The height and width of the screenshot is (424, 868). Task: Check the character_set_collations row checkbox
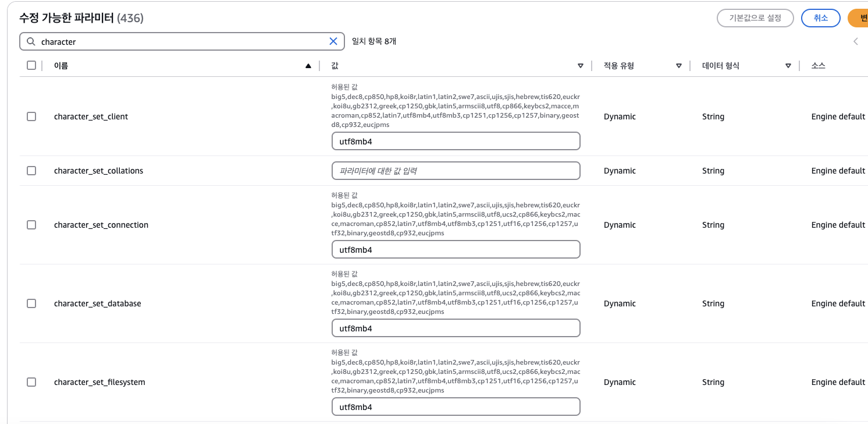pyautogui.click(x=31, y=171)
